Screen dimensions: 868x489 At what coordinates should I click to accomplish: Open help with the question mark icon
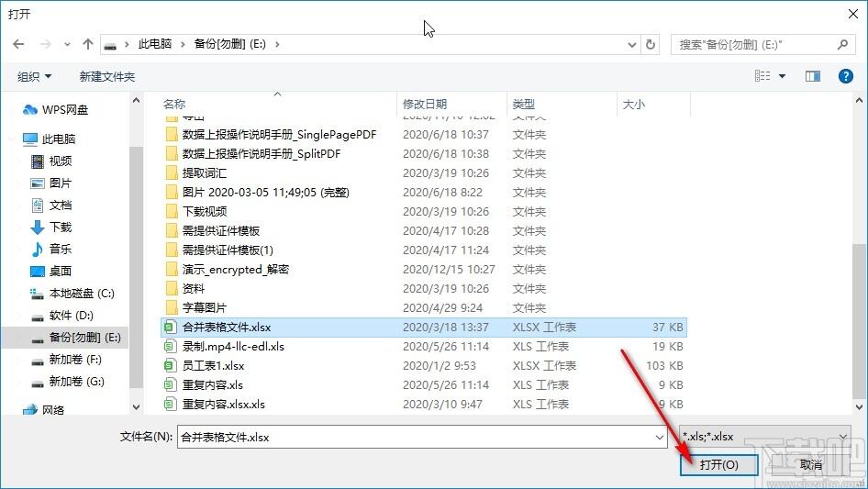point(845,76)
